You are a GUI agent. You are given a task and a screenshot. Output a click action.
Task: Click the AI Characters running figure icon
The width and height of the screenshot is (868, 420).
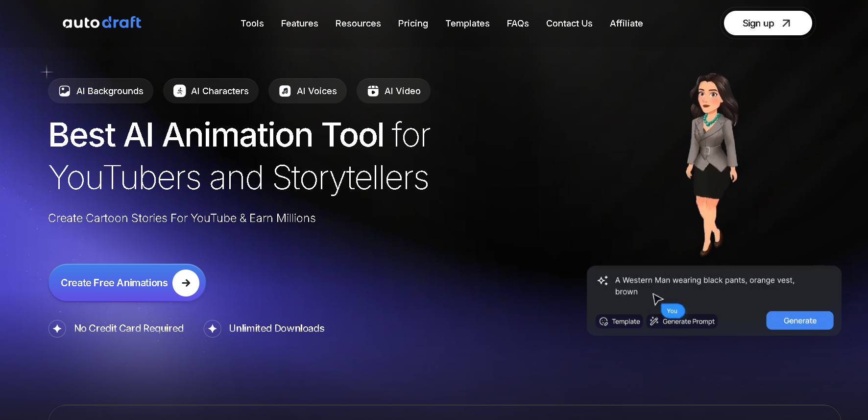pyautogui.click(x=180, y=91)
